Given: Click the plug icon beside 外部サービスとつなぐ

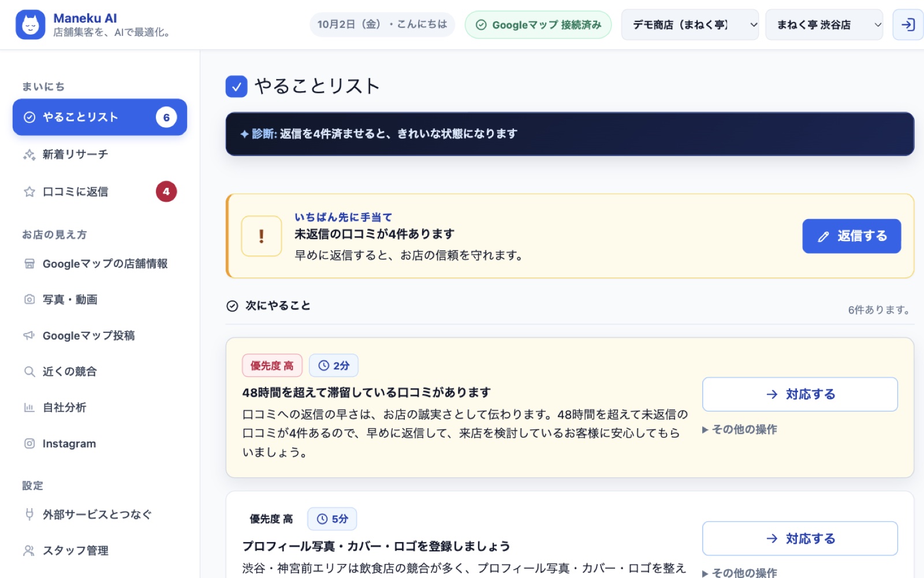Looking at the screenshot, I should 29,514.
